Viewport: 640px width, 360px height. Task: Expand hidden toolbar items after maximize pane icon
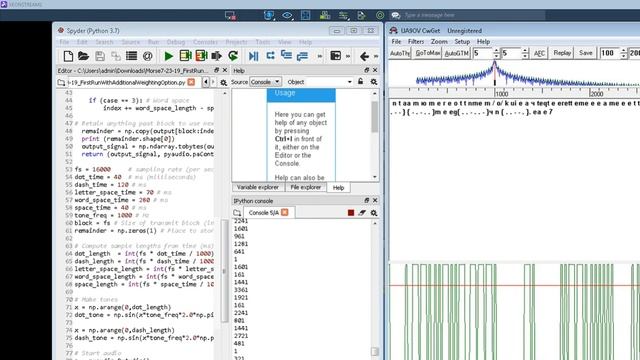coord(348,56)
